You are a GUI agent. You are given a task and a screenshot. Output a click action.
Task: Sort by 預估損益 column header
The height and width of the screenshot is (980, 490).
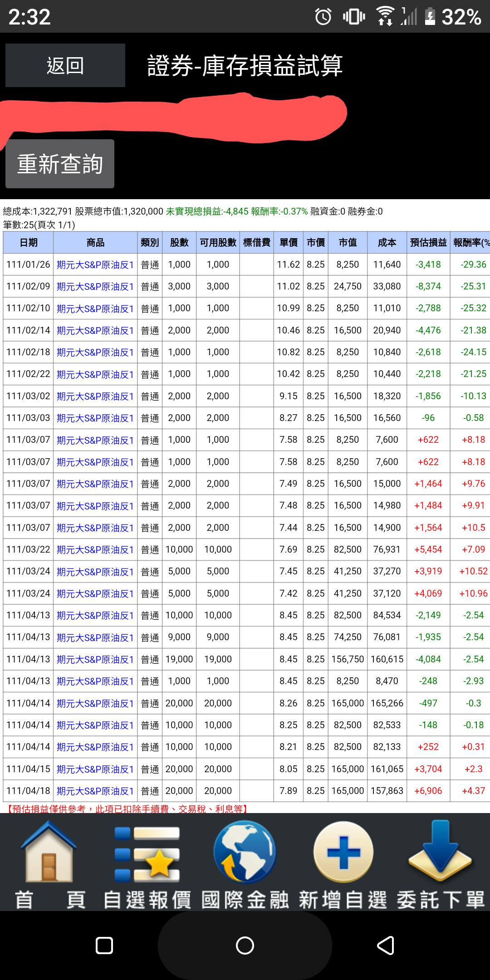428,243
